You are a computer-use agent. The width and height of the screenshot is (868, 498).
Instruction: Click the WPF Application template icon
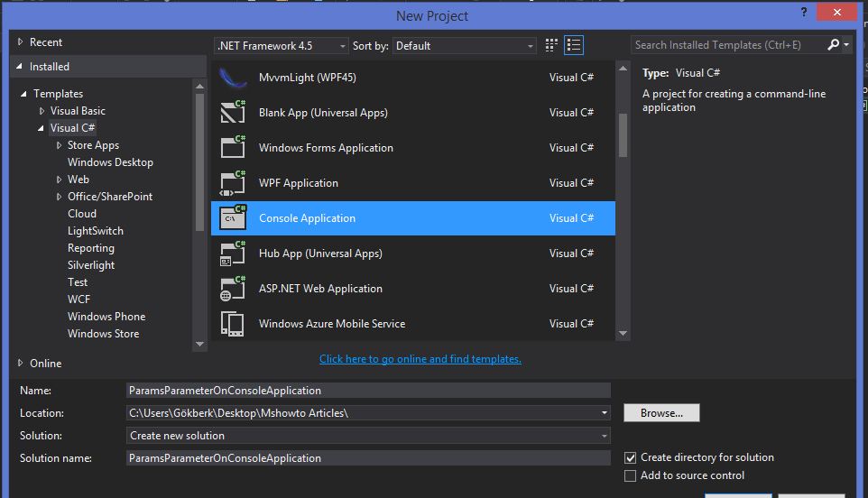[233, 183]
